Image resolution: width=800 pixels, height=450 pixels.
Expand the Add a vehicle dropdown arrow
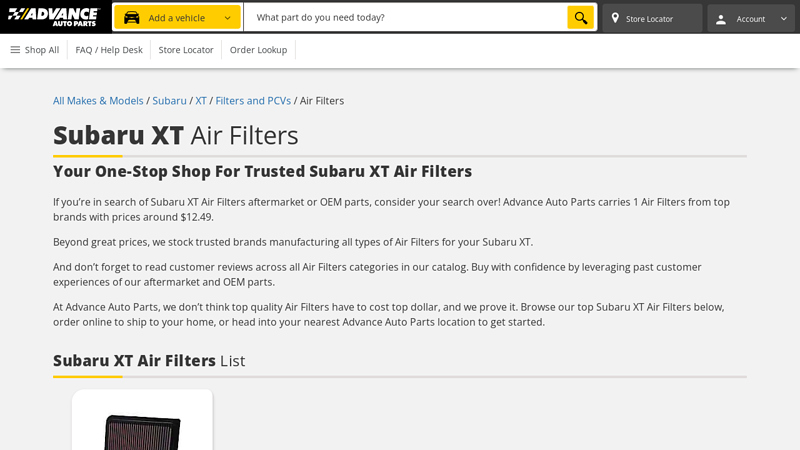[x=228, y=18]
